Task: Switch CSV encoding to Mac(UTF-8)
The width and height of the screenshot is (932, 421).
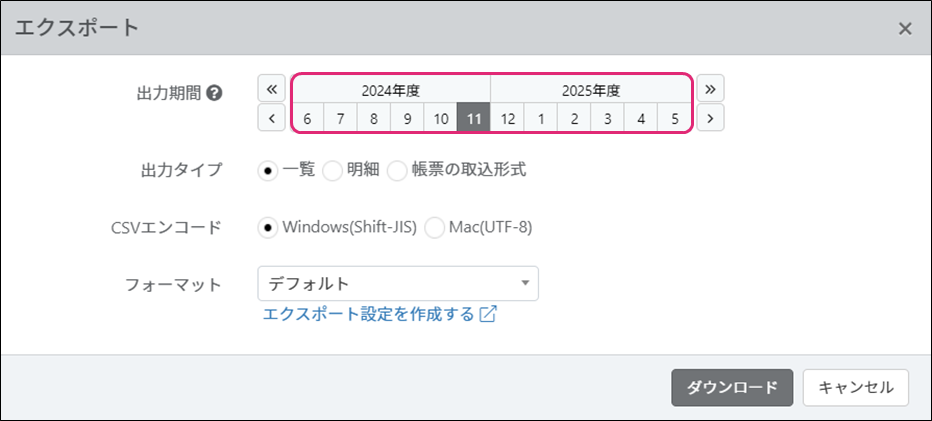Action: [x=435, y=227]
